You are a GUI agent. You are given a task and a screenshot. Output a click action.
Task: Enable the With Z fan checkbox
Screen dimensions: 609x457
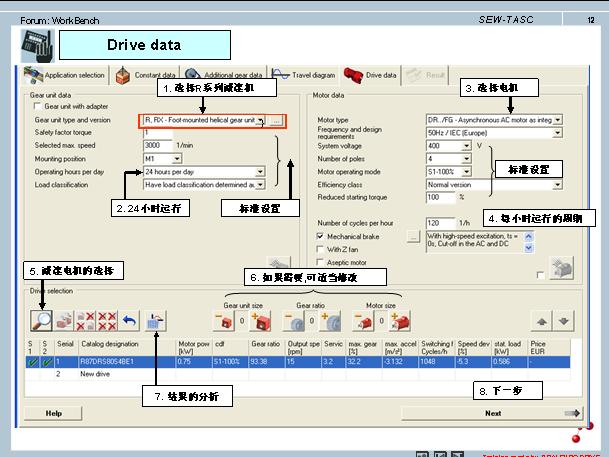pos(320,249)
